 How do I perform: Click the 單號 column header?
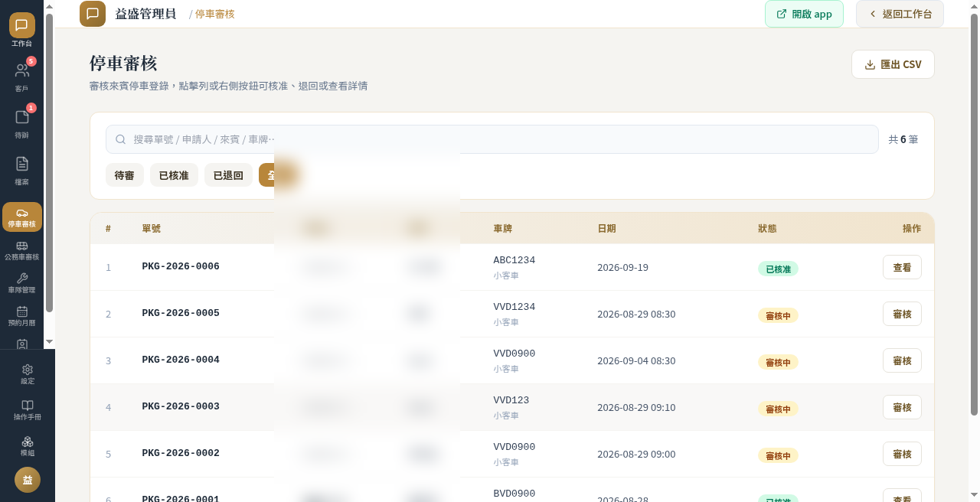(x=152, y=228)
